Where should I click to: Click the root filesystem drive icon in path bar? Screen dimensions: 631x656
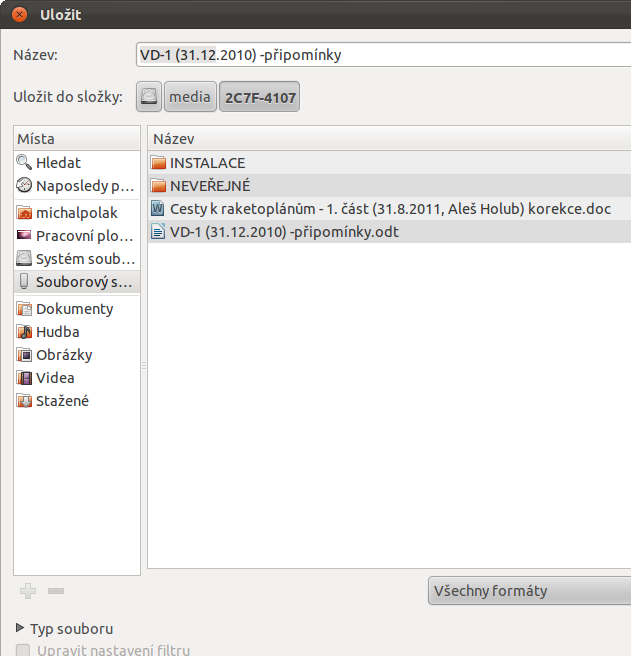point(149,97)
